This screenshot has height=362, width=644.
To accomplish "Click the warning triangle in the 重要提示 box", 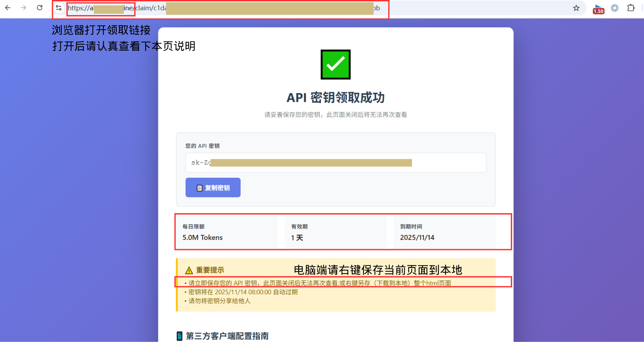I will (x=189, y=270).
